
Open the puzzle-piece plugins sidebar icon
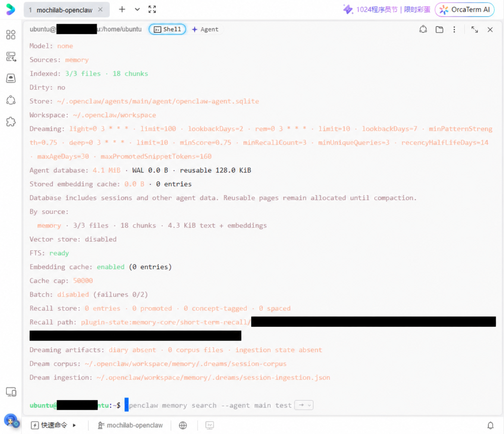pos(11,122)
